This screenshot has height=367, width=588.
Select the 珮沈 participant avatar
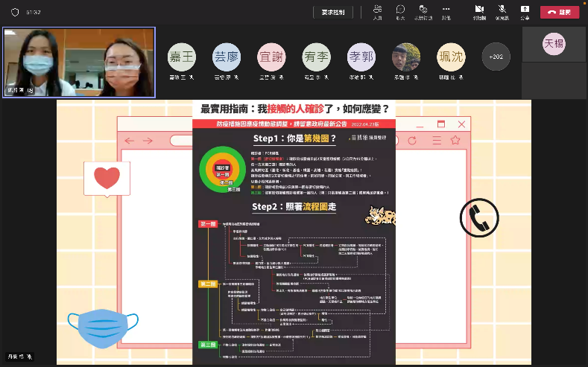coord(451,57)
